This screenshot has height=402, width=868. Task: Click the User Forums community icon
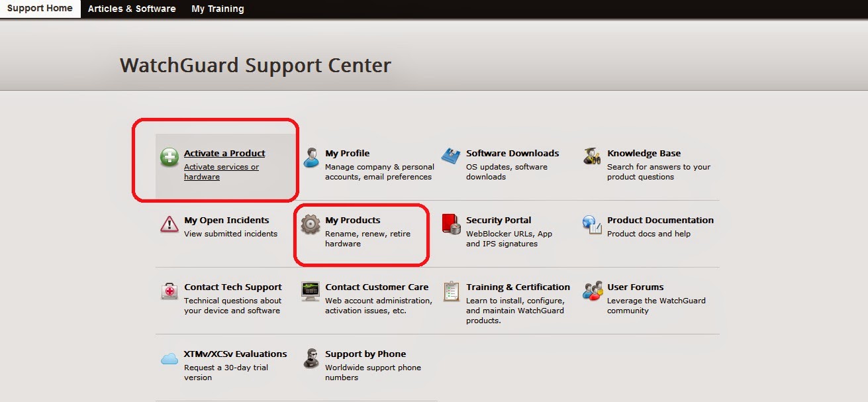[x=591, y=291]
